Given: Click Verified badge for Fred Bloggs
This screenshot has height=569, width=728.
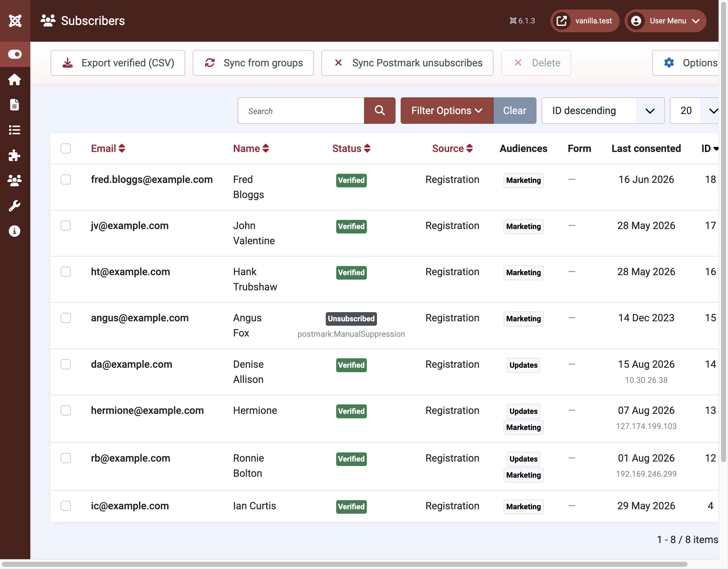Looking at the screenshot, I should [351, 180].
